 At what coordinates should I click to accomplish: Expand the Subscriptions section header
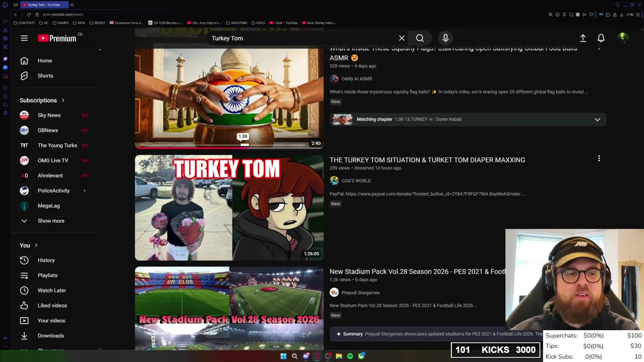coord(42,101)
